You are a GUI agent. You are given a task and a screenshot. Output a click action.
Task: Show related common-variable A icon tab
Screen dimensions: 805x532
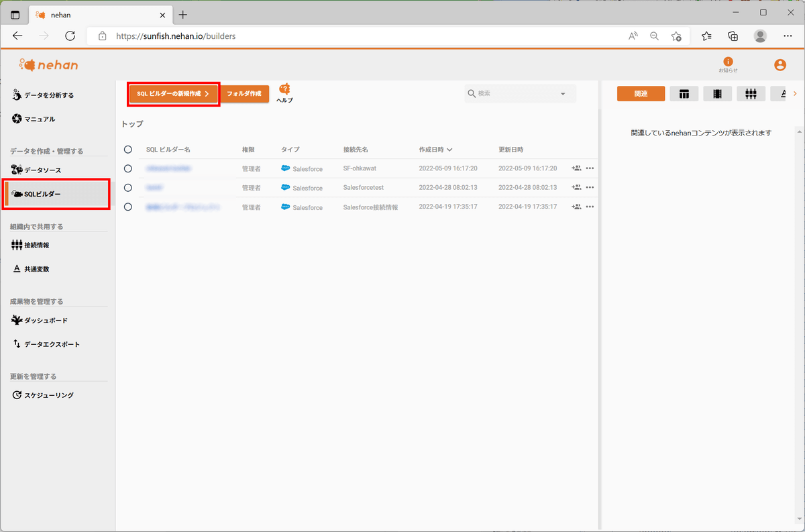click(x=780, y=94)
